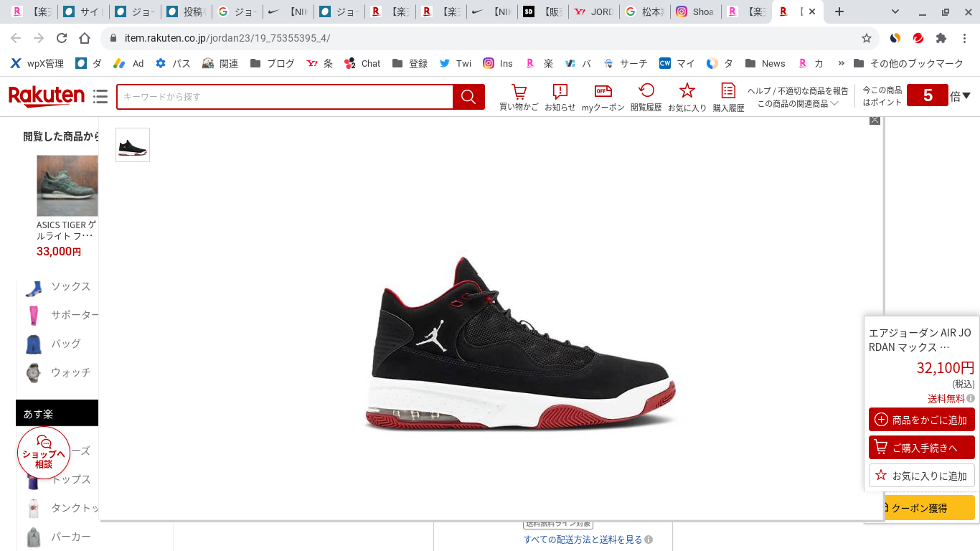Open the 登録 bookmark folder
980x551 pixels.
[410, 63]
